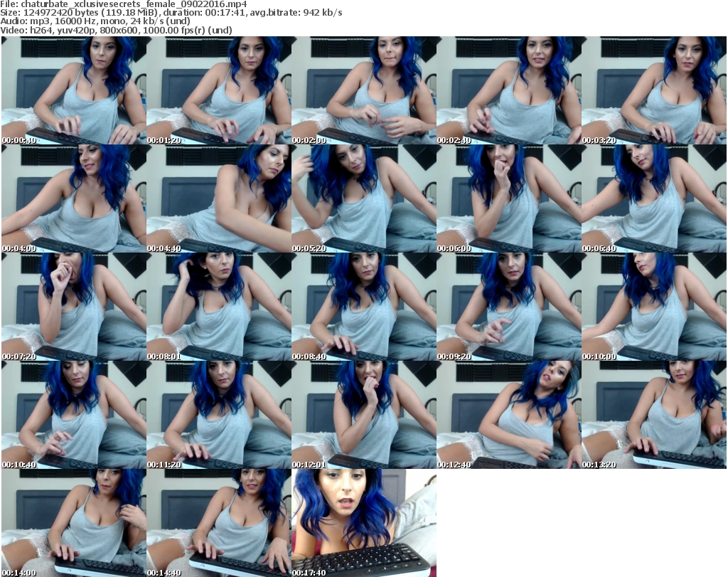Click the File name header line
Screen dimensions: 728x577
tap(124, 4)
